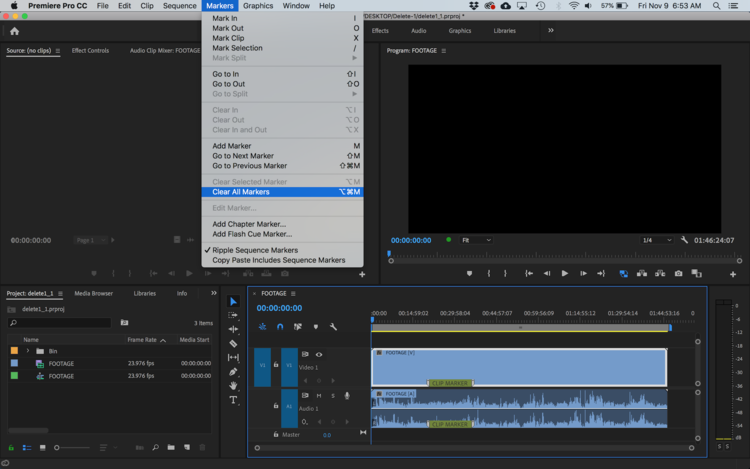Click the orange label swatch for Bin
This screenshot has width=750, height=469.
tap(14, 350)
